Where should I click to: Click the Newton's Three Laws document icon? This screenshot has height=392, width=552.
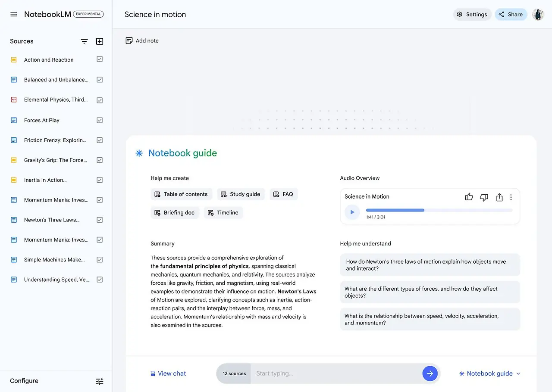(x=14, y=220)
